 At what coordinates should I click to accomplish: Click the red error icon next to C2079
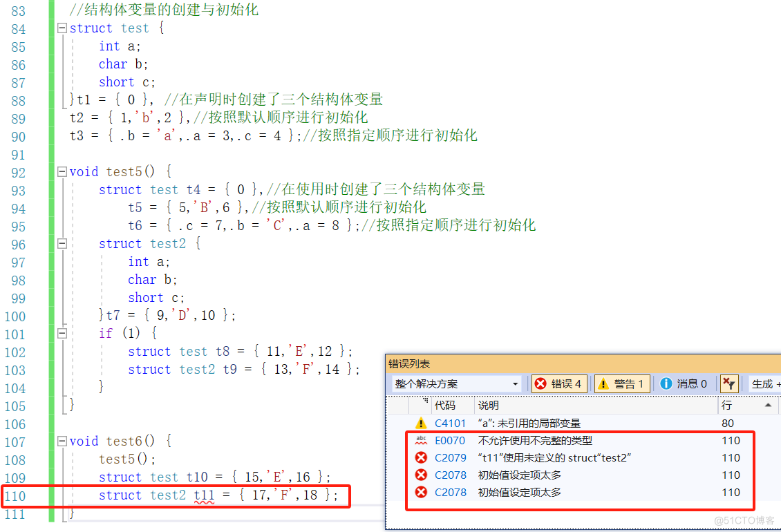tap(421, 457)
